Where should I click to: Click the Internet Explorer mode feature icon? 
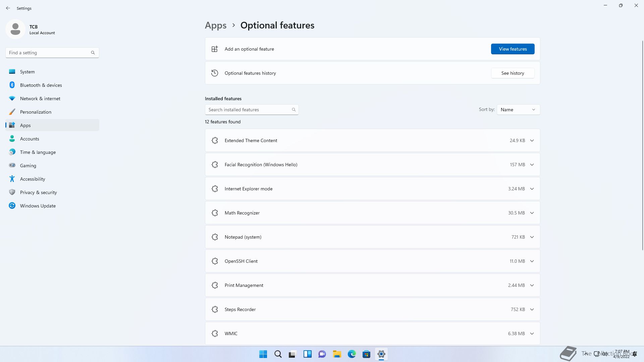point(215,189)
